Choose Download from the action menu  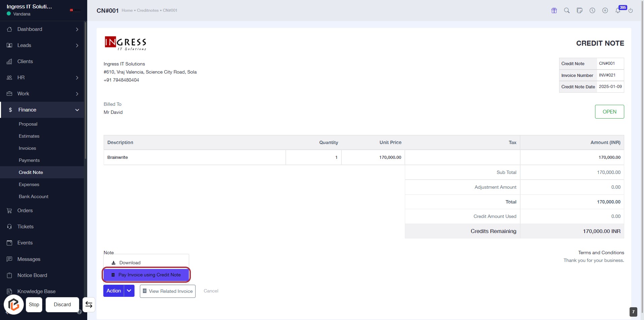130,263
